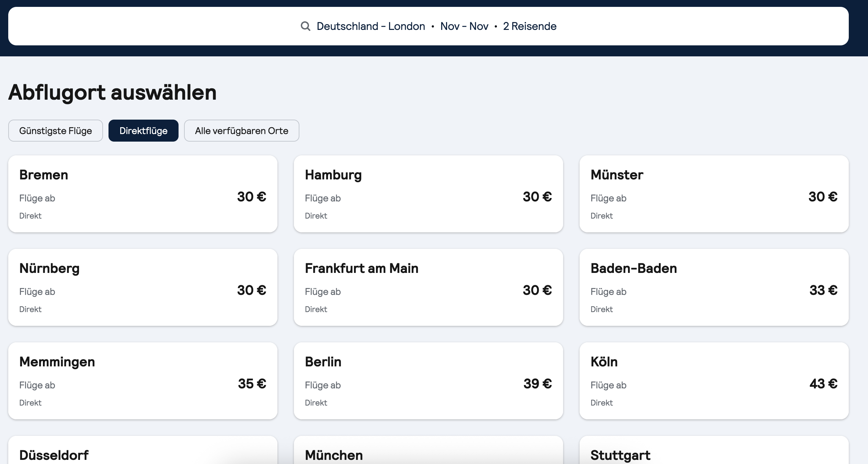Select the Direktflüge filter chip
Viewport: 868px width, 464px height.
[144, 131]
